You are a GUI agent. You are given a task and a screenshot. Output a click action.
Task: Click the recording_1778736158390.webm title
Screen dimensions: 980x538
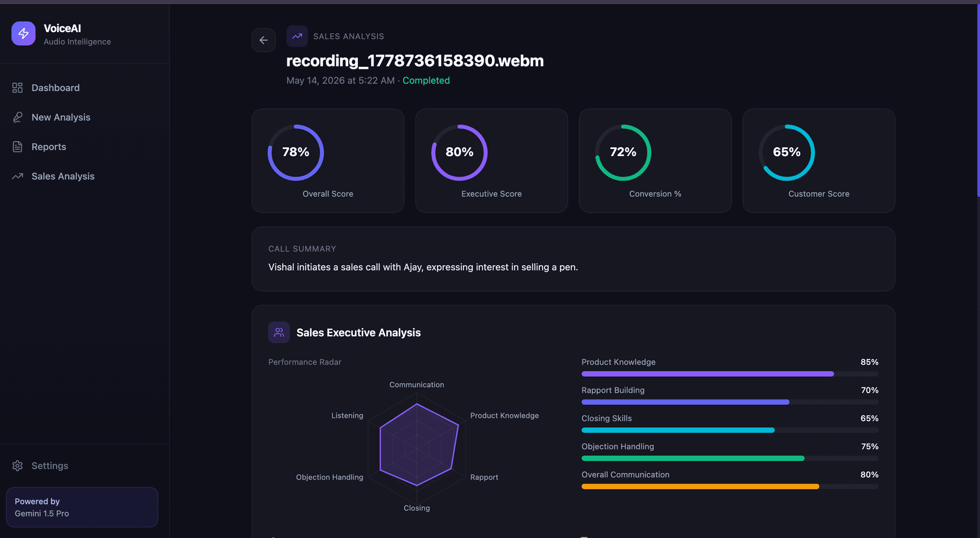pyautogui.click(x=415, y=61)
